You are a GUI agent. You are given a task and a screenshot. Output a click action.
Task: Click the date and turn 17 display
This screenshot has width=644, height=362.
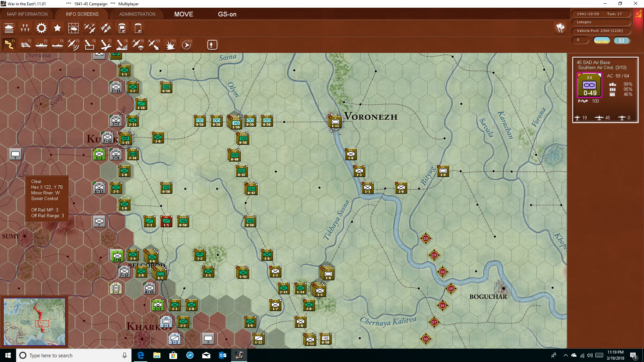point(601,14)
